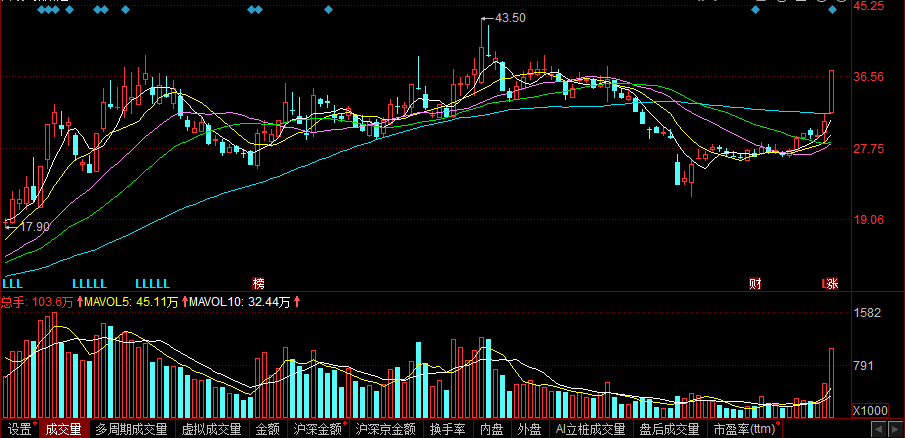Open the 内盘 tab
Screen dimensions: 905x438
tap(492, 429)
